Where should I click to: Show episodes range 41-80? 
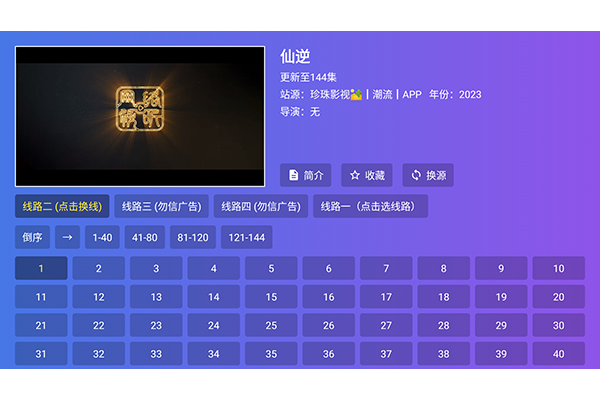point(145,237)
